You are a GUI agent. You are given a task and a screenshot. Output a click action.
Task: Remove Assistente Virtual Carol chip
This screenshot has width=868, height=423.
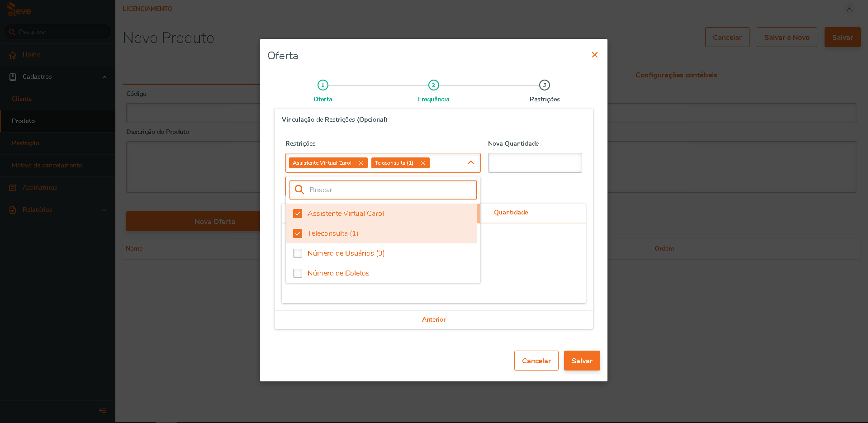click(361, 163)
